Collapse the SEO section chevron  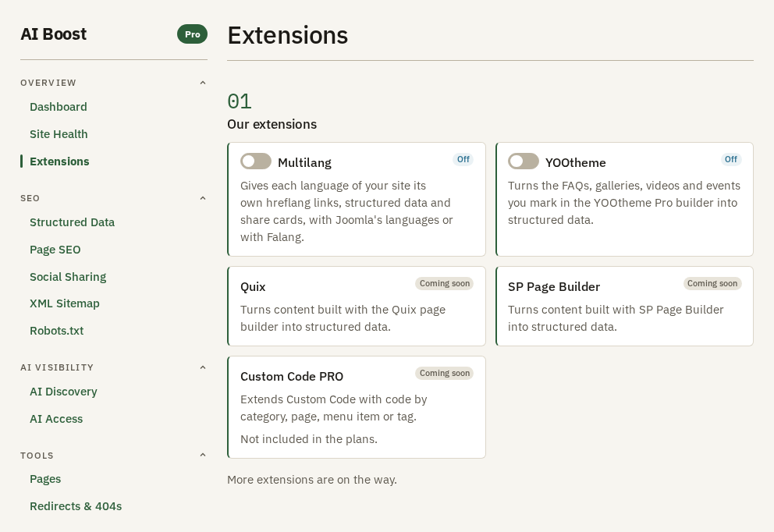[202, 198]
